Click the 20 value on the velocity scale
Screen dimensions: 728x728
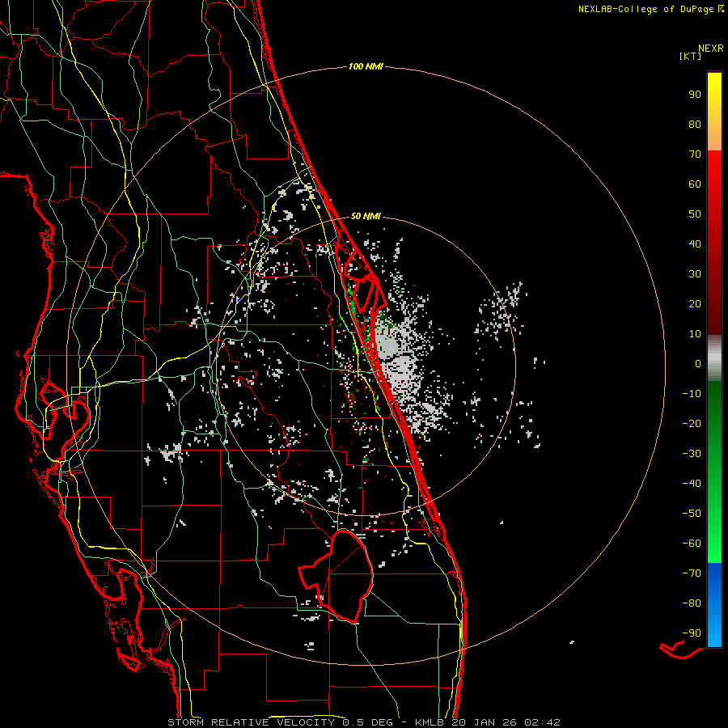pos(695,304)
